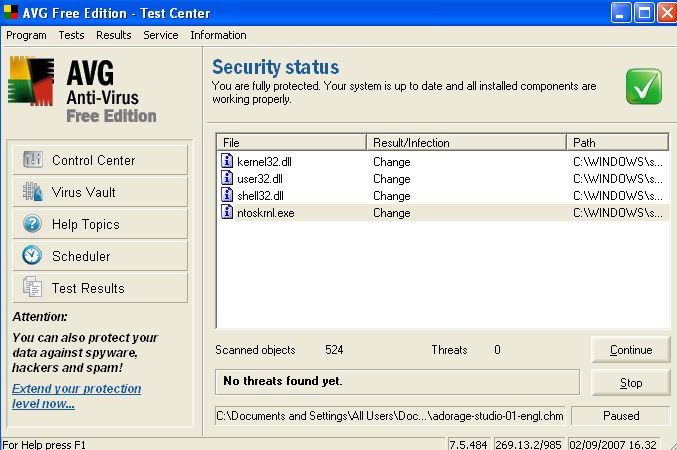The width and height of the screenshot is (677, 450).
Task: Open the Tests menu
Action: (x=71, y=35)
